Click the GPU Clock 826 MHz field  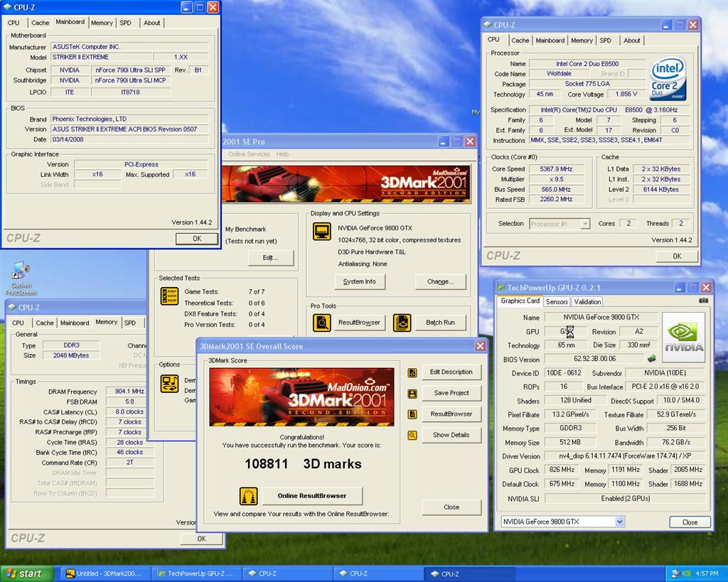[x=562, y=470]
